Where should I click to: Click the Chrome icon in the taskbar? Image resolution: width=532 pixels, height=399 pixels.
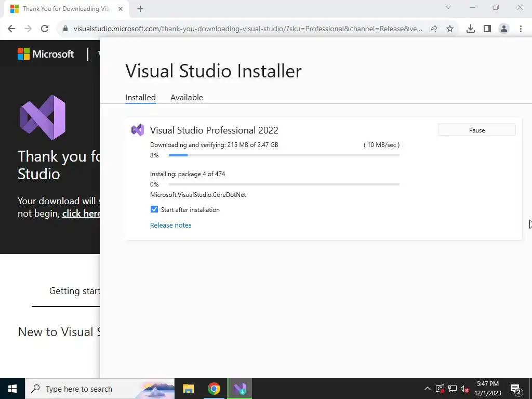tap(214, 389)
